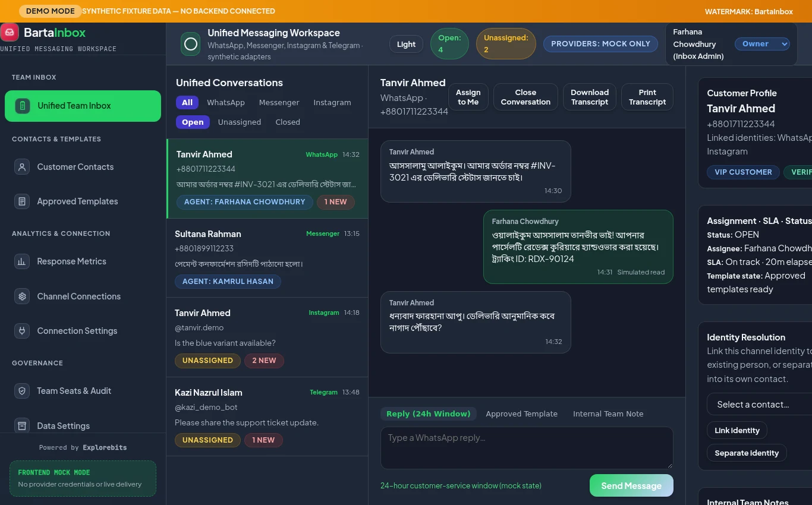Open Sultana Rahman Messenger conversation
Viewport: 812px width, 505px height.
coord(267,258)
